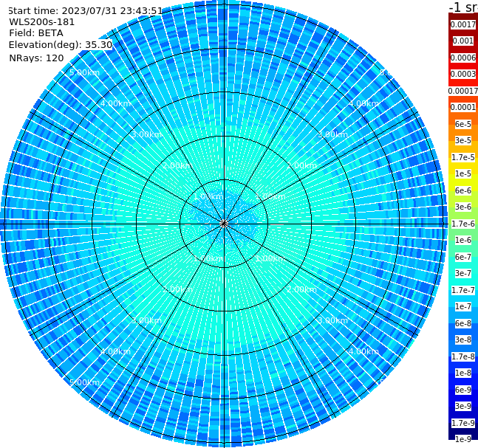
Task: Select the 1.7e-6 colorbar tick label
Action: (x=463, y=224)
